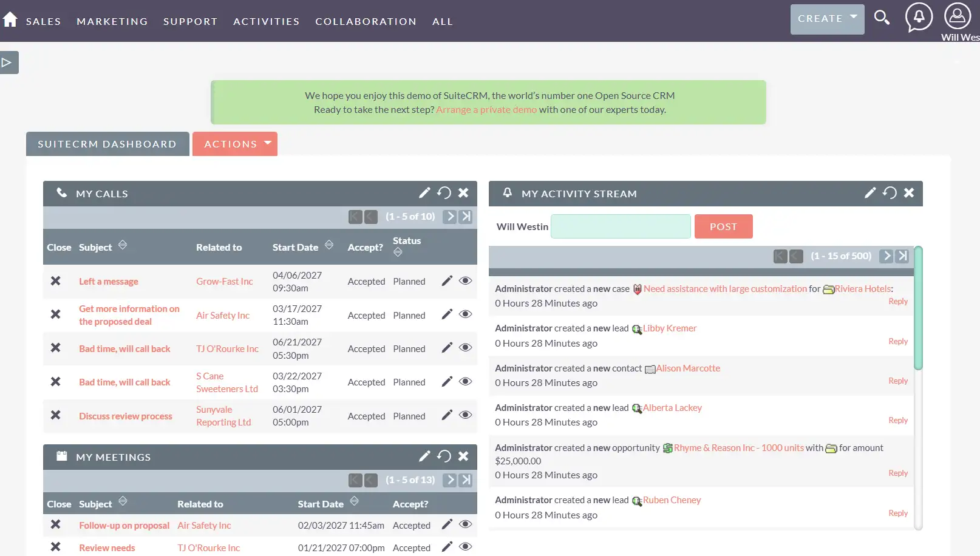Viewport: 980px width, 556px height.
Task: Remove the My Calls dashlet
Action: click(463, 193)
